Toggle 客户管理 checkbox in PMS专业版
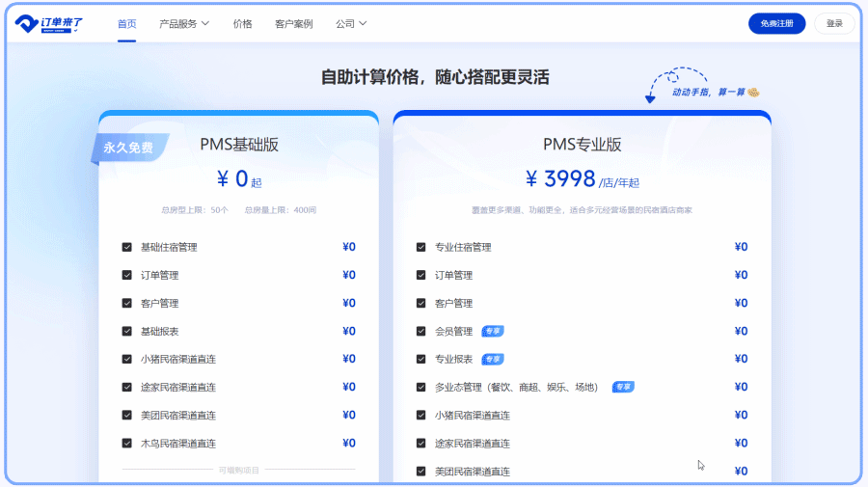The width and height of the screenshot is (868, 487). tap(420, 303)
